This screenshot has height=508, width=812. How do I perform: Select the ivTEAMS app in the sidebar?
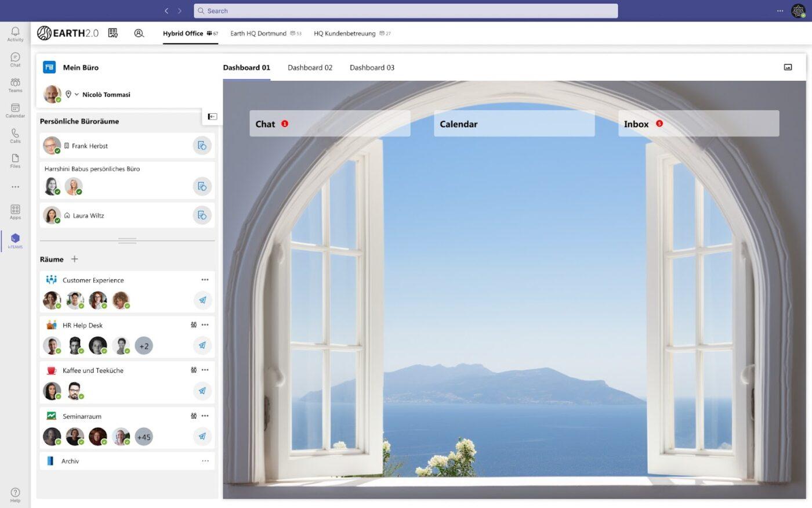pos(15,240)
